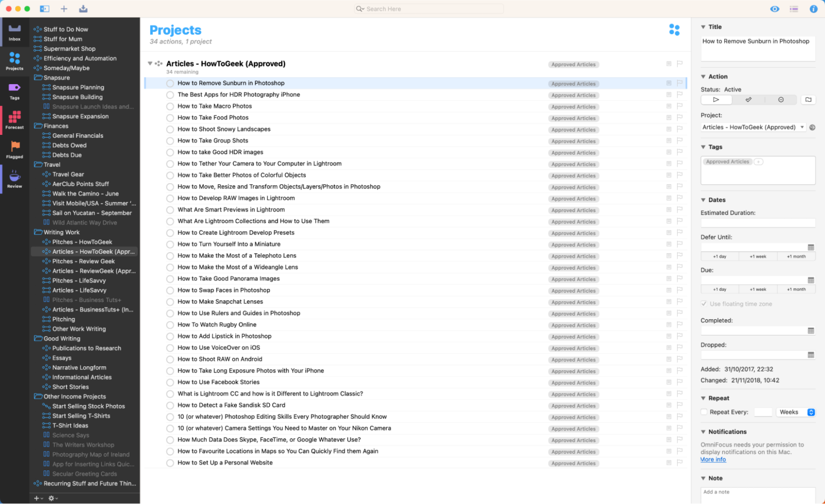The width and height of the screenshot is (825, 504).
Task: Open the More info notifications link
Action: click(x=713, y=459)
